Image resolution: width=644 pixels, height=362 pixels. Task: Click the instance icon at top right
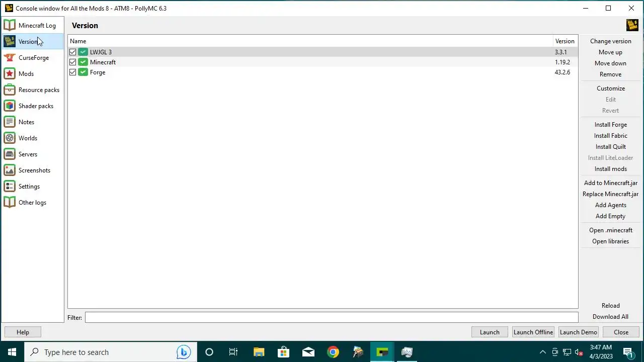pyautogui.click(x=632, y=25)
